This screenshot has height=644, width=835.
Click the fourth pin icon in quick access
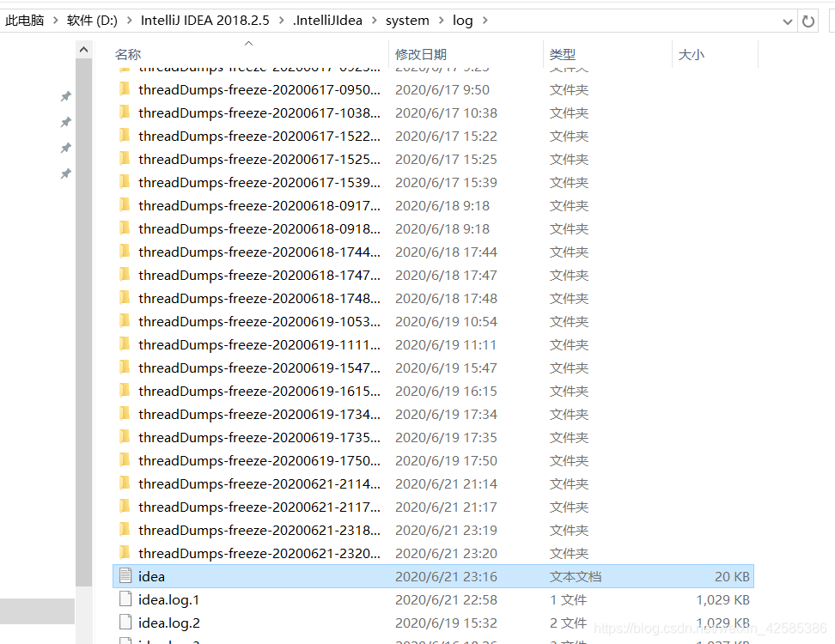point(65,173)
